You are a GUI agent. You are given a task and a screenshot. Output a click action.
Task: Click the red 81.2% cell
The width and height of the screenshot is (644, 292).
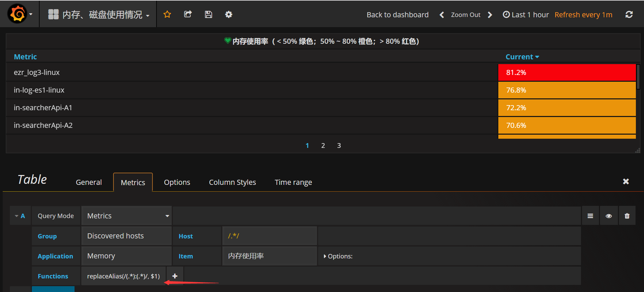[567, 72]
